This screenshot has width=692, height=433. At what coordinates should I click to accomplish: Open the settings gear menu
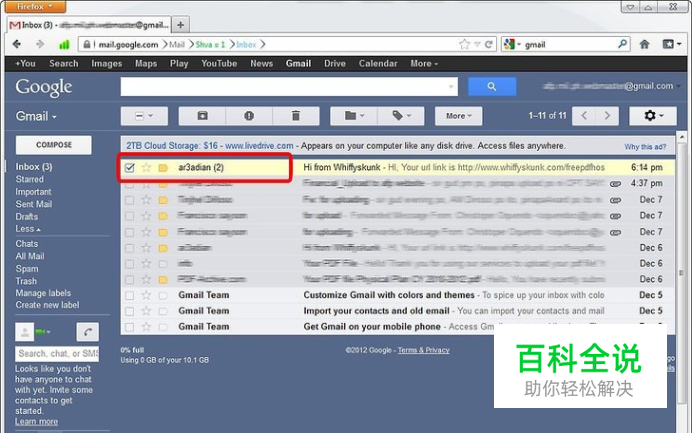(653, 116)
